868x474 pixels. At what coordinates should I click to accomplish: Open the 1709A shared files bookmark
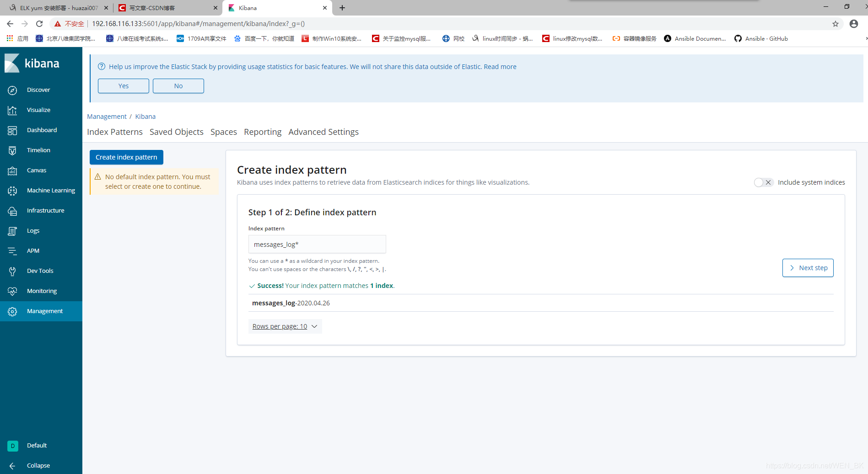(x=202, y=39)
